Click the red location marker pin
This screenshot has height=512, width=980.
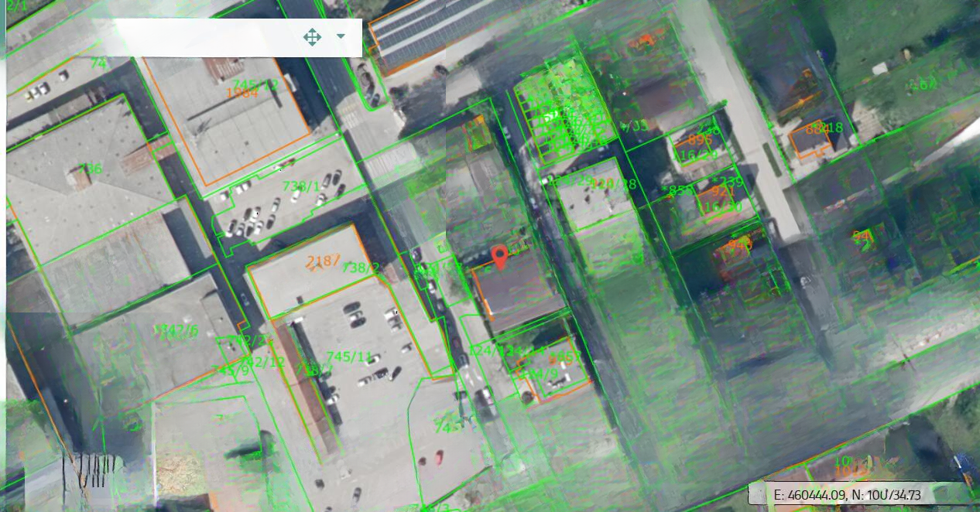pyautogui.click(x=501, y=257)
